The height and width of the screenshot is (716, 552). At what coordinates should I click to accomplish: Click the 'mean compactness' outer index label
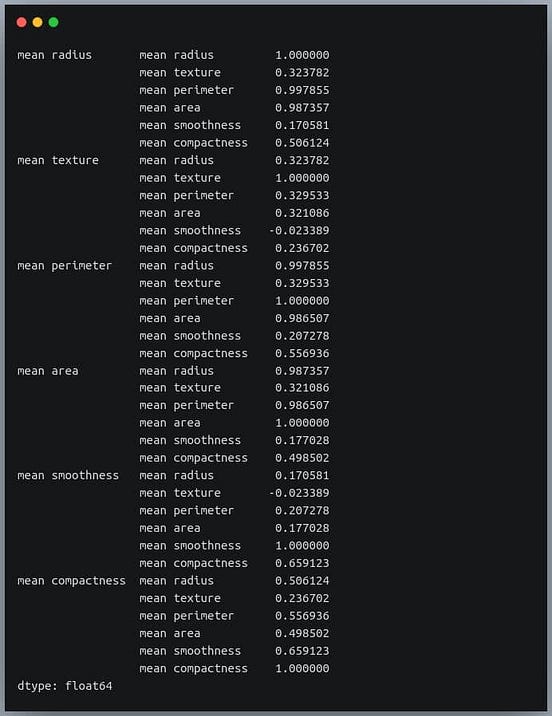click(71, 581)
